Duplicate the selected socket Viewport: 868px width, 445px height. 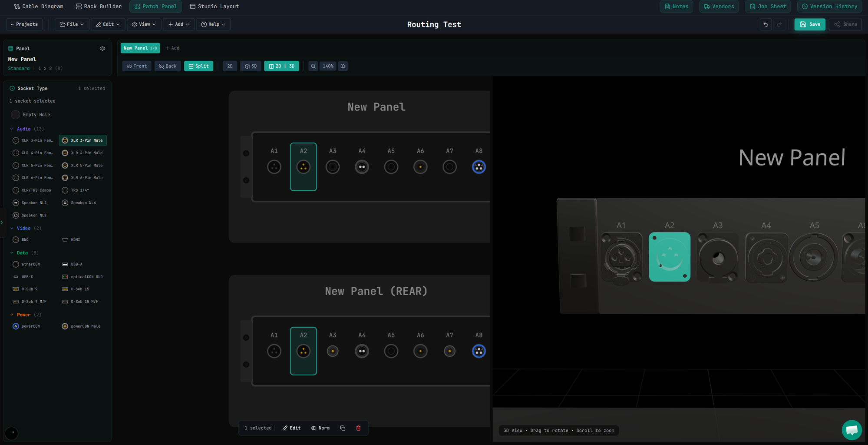343,428
